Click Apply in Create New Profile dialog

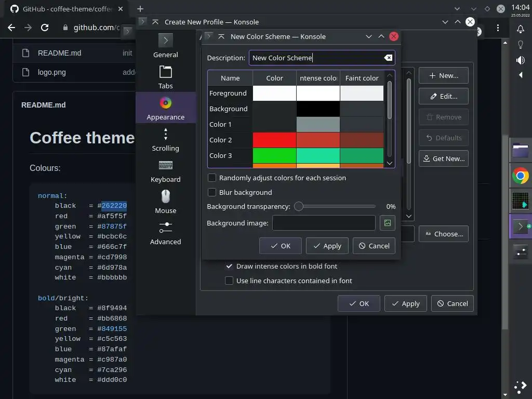[x=405, y=303]
